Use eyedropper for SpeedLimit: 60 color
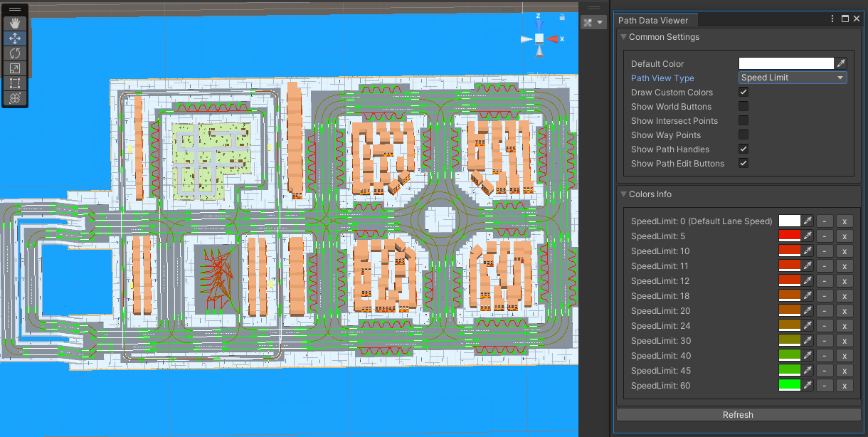The width and height of the screenshot is (868, 437). (808, 386)
